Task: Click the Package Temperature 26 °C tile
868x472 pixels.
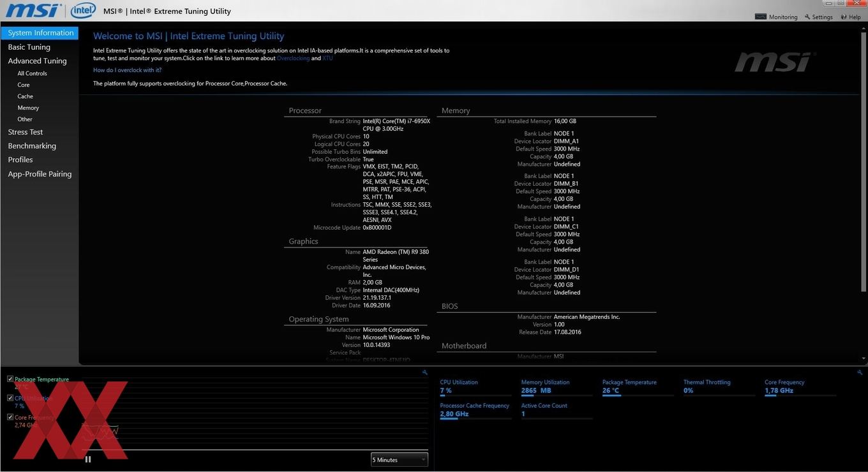Action: (638, 388)
